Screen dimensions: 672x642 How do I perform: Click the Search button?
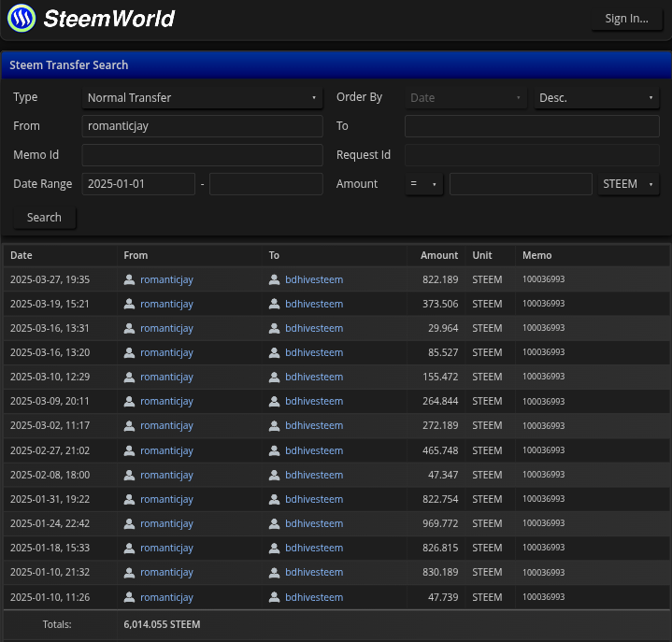click(45, 218)
